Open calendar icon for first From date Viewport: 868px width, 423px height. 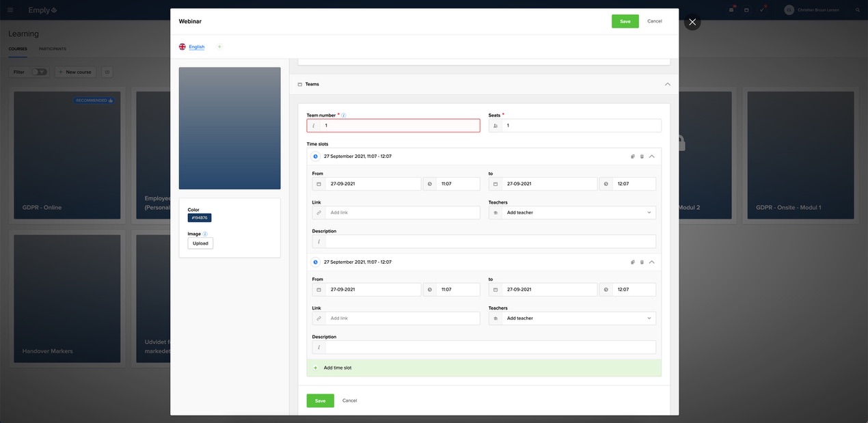point(318,184)
